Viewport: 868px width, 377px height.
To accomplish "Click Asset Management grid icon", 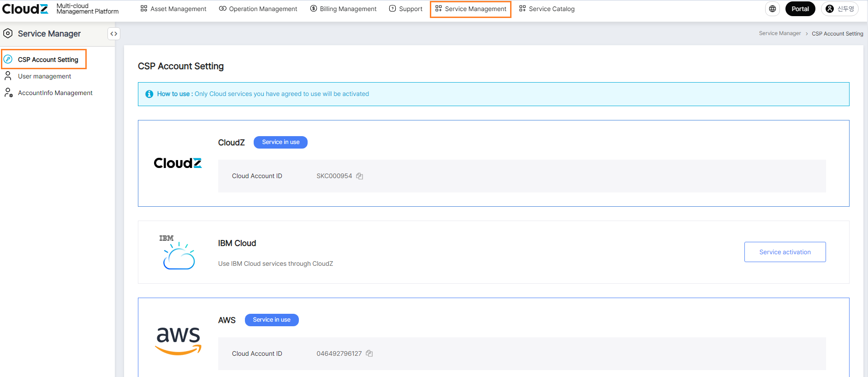I will point(144,8).
